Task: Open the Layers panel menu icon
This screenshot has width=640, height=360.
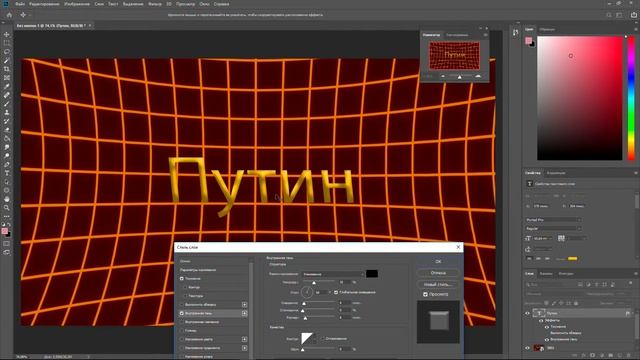Action: 636,273
